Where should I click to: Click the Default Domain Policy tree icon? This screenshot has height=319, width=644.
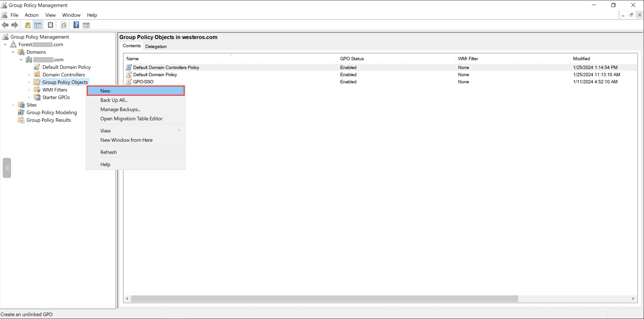pyautogui.click(x=37, y=67)
